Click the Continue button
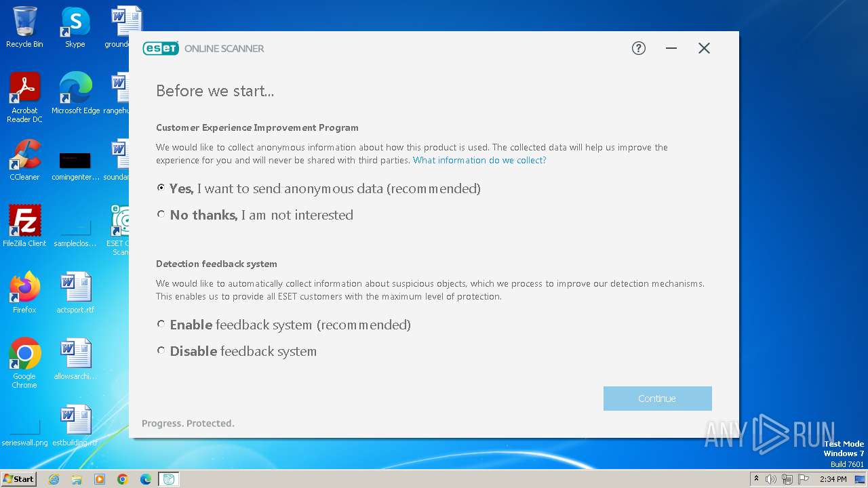The height and width of the screenshot is (488, 868). [x=657, y=399]
